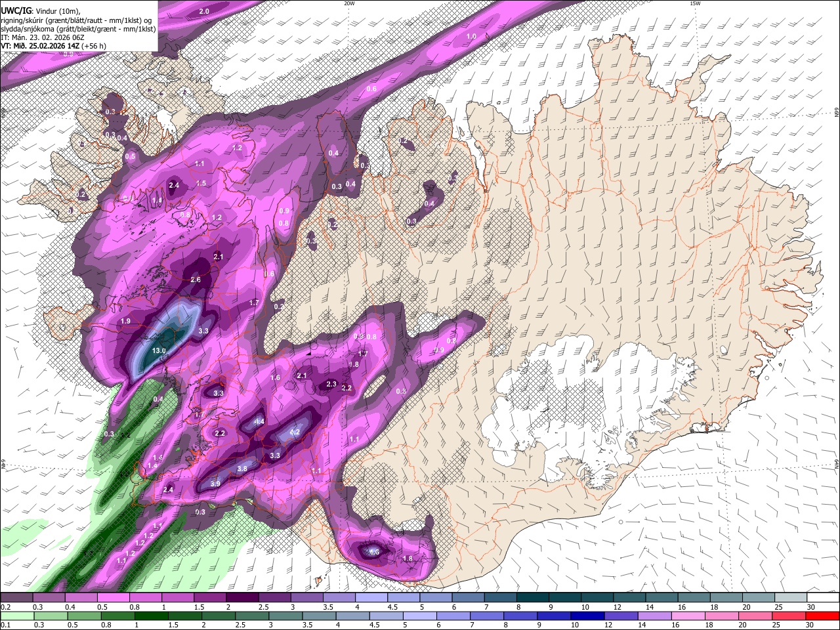Pick the darkest green 1 rain scale swatch
840x630 pixels.
pyautogui.click(x=151, y=616)
